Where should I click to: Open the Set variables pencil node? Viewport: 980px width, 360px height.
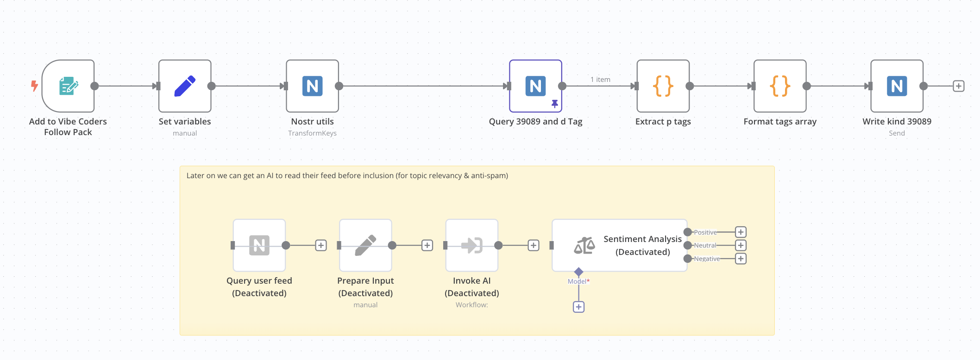coord(185,86)
